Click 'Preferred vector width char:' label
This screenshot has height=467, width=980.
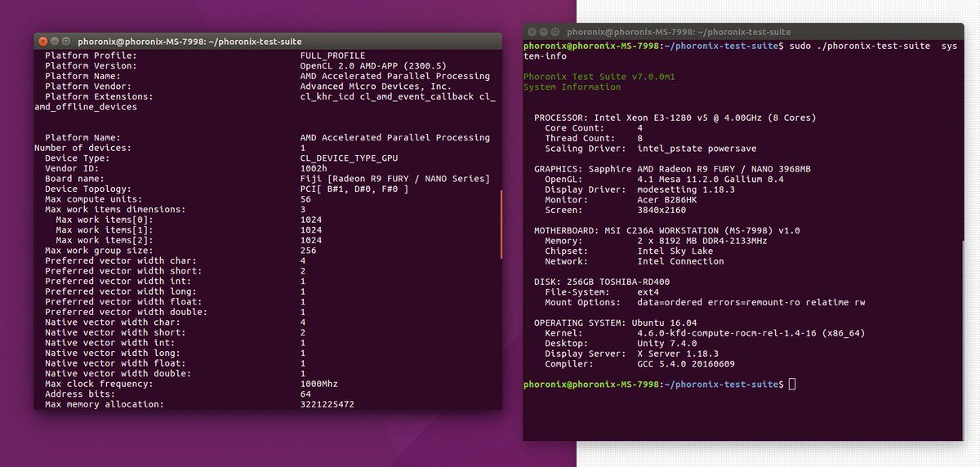click(121, 260)
